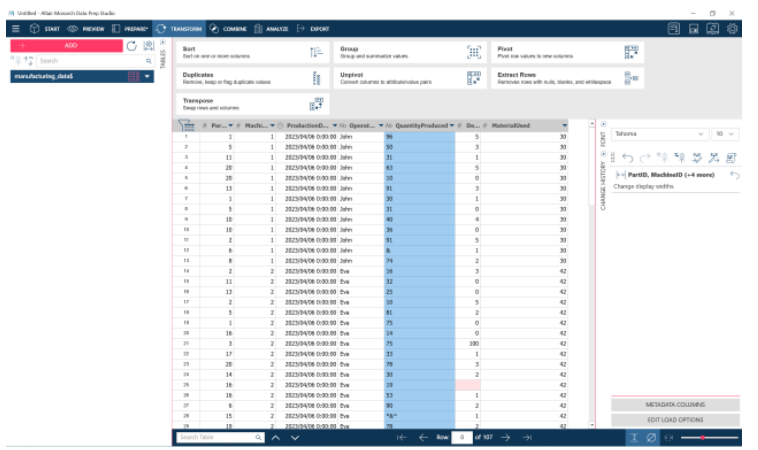This screenshot has height=450, width=758.
Task: Expand the manufacturing_data$ table dropdown
Action: pyautogui.click(x=147, y=76)
